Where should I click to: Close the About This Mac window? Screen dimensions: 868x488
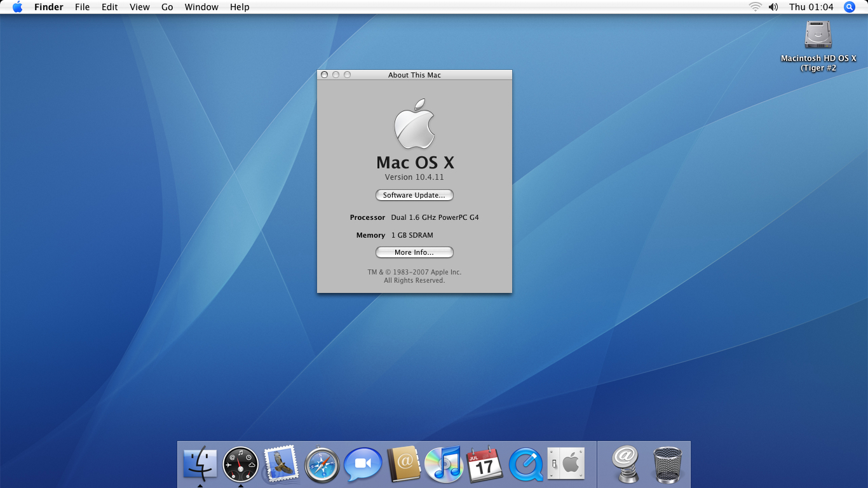324,75
